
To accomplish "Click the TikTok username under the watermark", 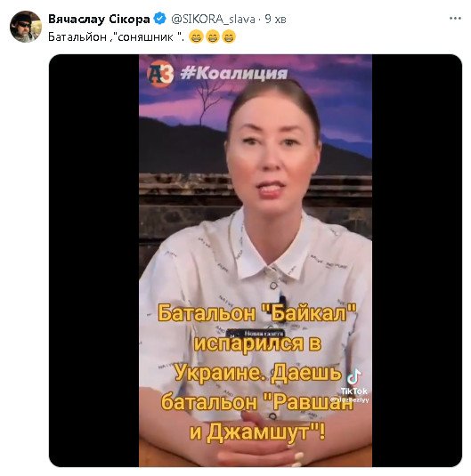I will (349, 399).
